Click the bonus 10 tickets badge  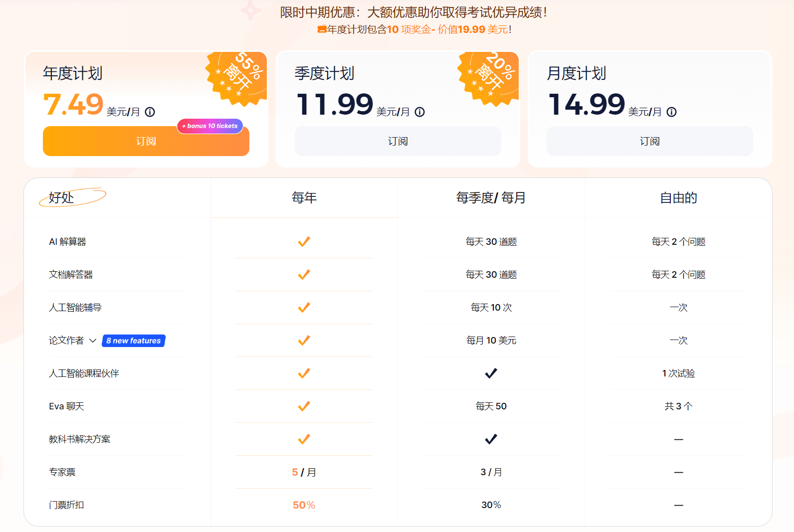click(210, 126)
